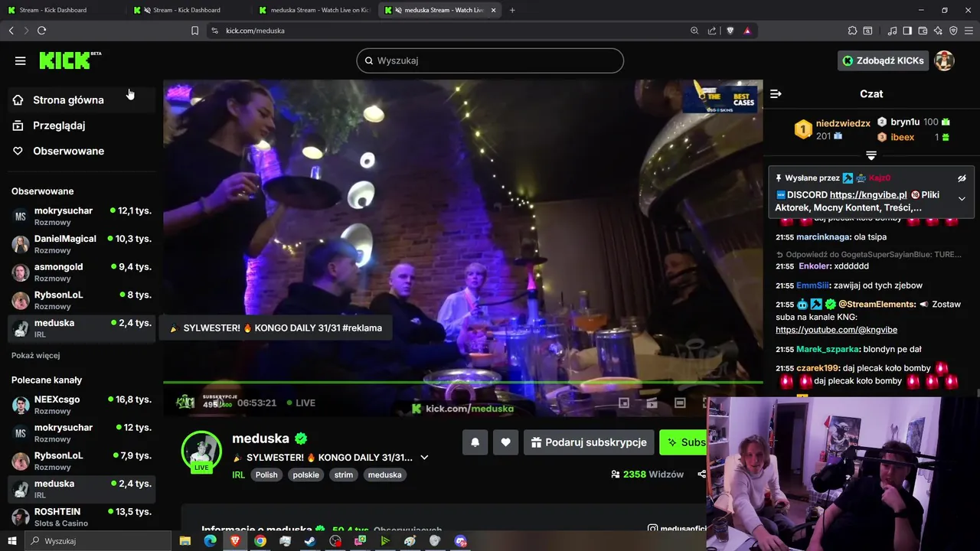The image size is (980, 551).
Task: Open File Explorer from taskbar
Action: [x=185, y=541]
